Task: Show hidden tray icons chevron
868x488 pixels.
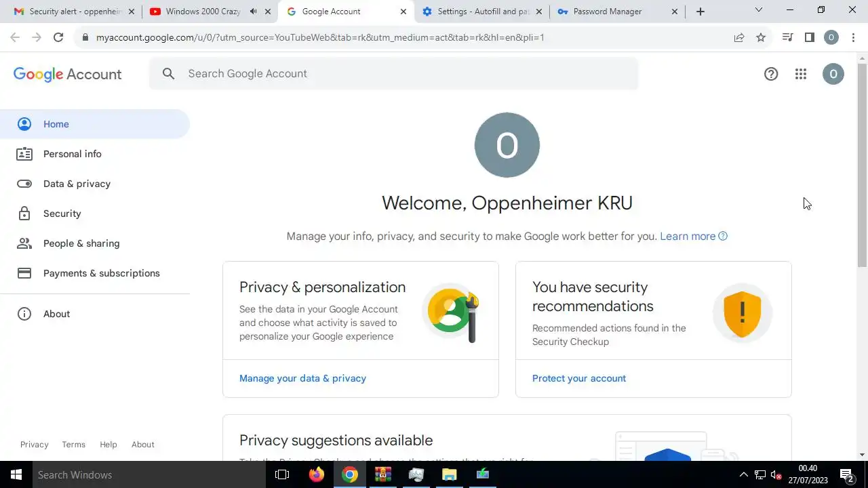Action: coord(744,474)
